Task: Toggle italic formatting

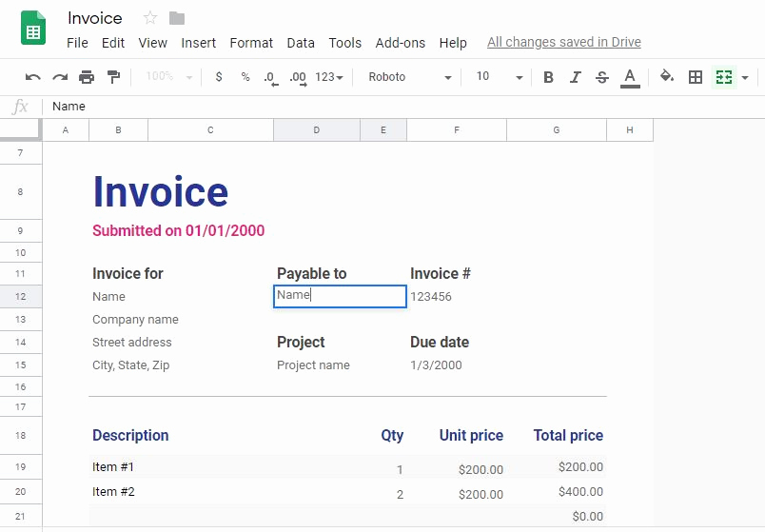Action: point(576,77)
